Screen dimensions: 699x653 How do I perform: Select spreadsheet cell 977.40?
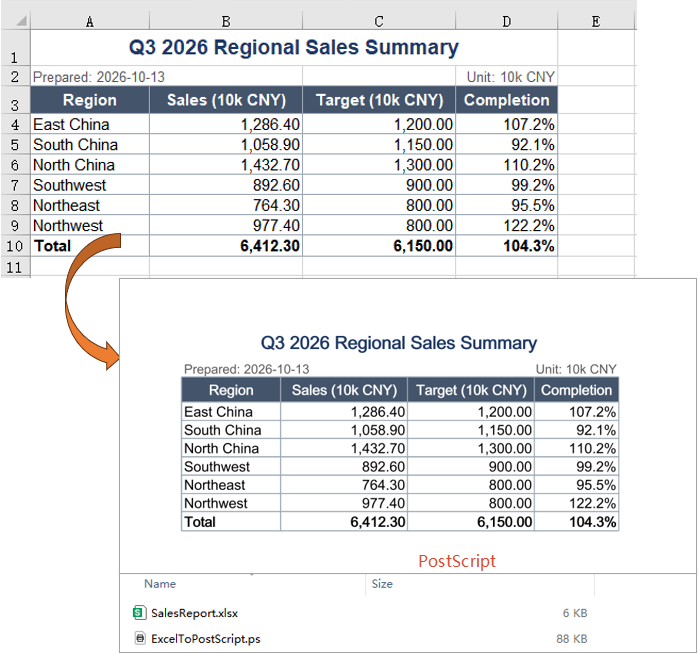pos(226,225)
